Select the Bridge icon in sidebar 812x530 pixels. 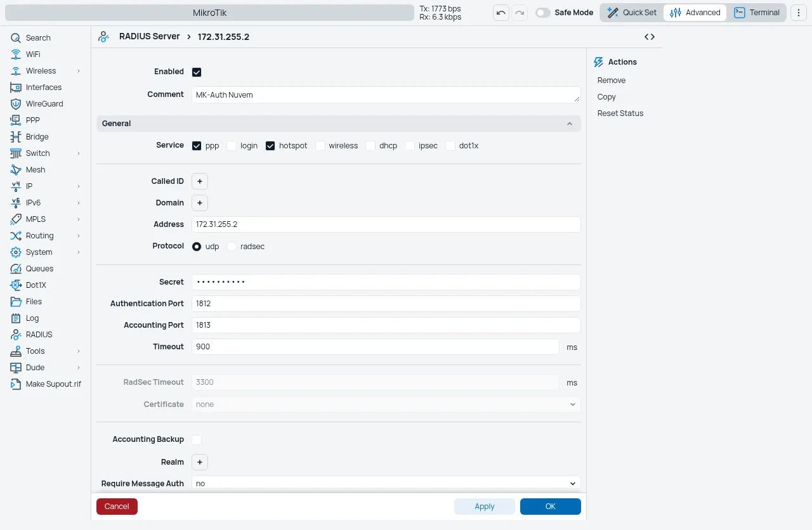[x=16, y=137]
